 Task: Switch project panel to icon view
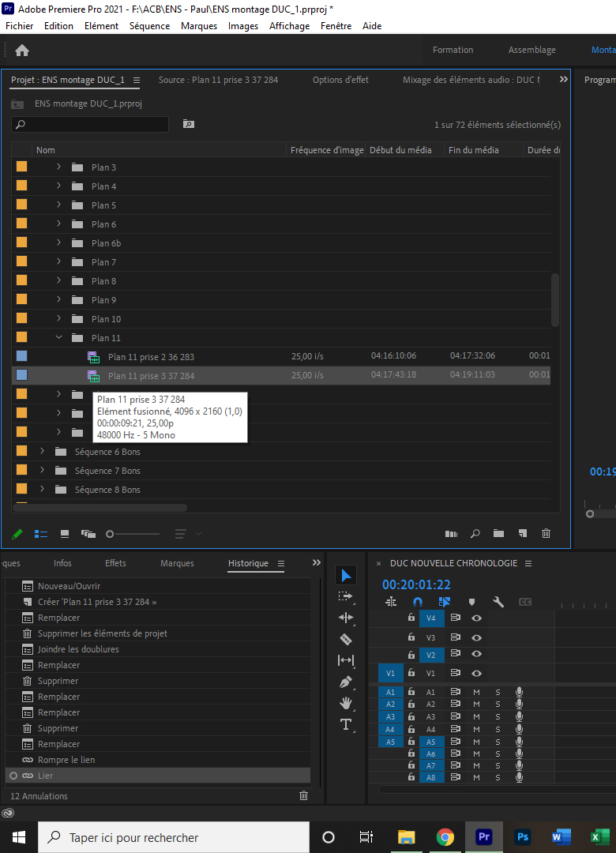(x=65, y=534)
